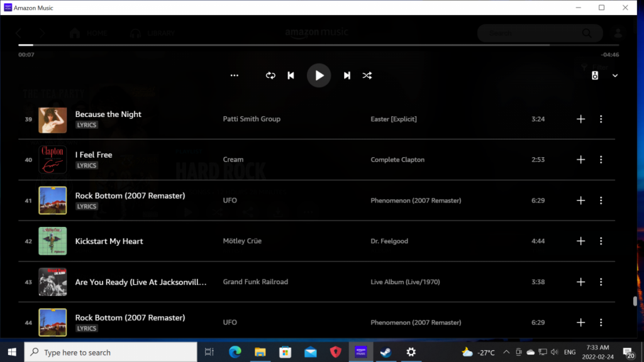The height and width of the screenshot is (362, 644).
Task: Select the song title I Feel Free
Action: (94, 155)
